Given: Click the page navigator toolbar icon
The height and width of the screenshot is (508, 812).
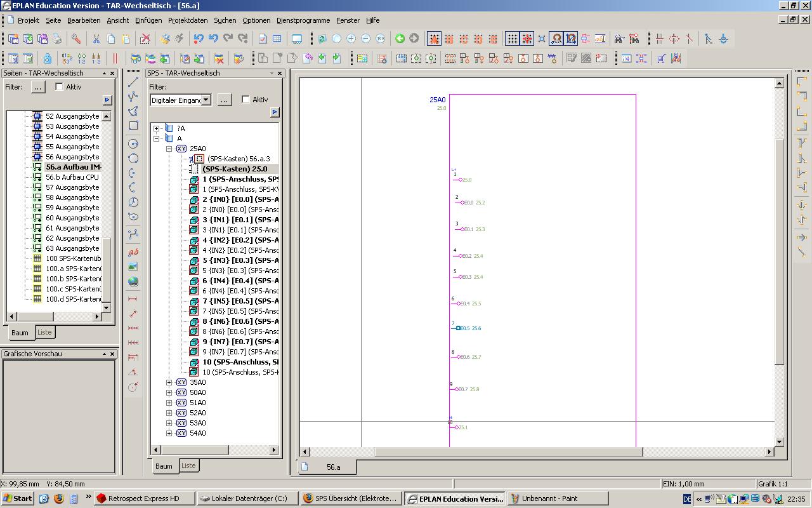Looking at the screenshot, I should 13,58.
